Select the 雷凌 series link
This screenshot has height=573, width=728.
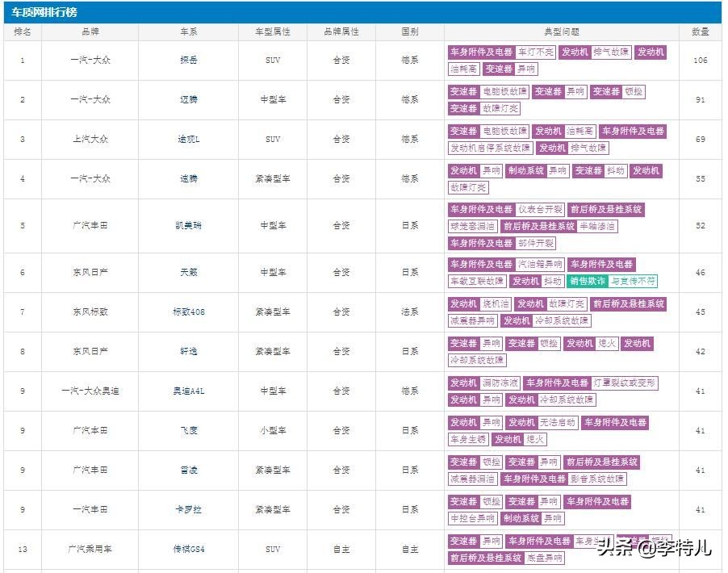(x=189, y=470)
